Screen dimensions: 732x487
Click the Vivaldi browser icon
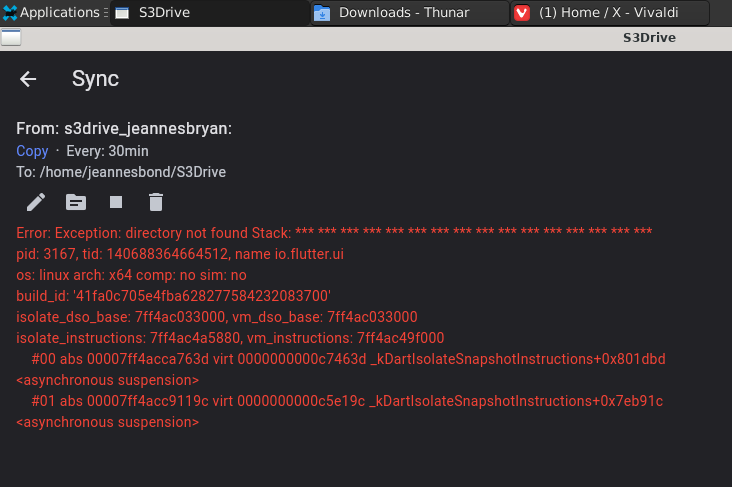[x=522, y=13]
